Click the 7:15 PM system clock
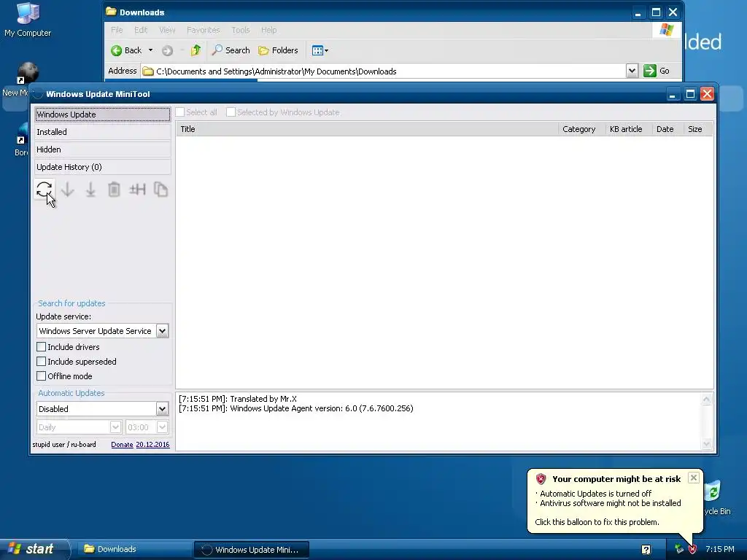This screenshot has width=747, height=560. (x=720, y=549)
